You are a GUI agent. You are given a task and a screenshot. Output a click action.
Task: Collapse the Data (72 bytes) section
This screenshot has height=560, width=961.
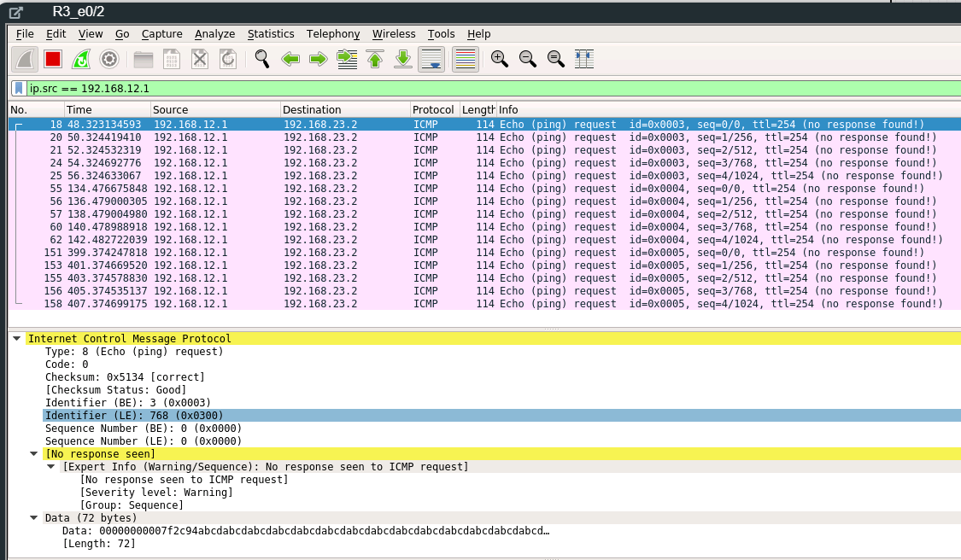point(32,517)
